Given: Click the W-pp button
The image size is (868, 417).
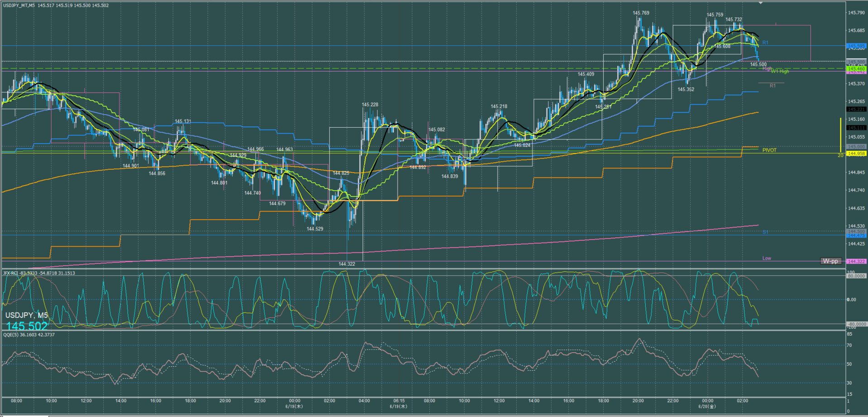Looking at the screenshot, I should pos(830,261).
